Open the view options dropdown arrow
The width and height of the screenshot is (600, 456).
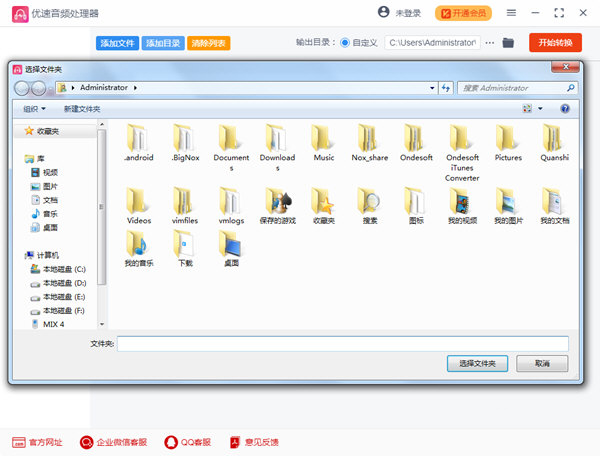(x=540, y=108)
